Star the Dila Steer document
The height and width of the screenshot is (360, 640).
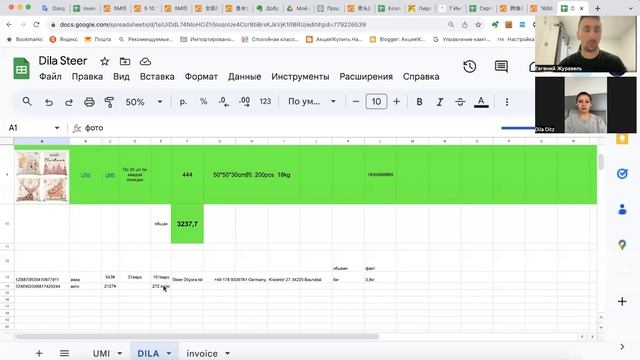pos(104,62)
